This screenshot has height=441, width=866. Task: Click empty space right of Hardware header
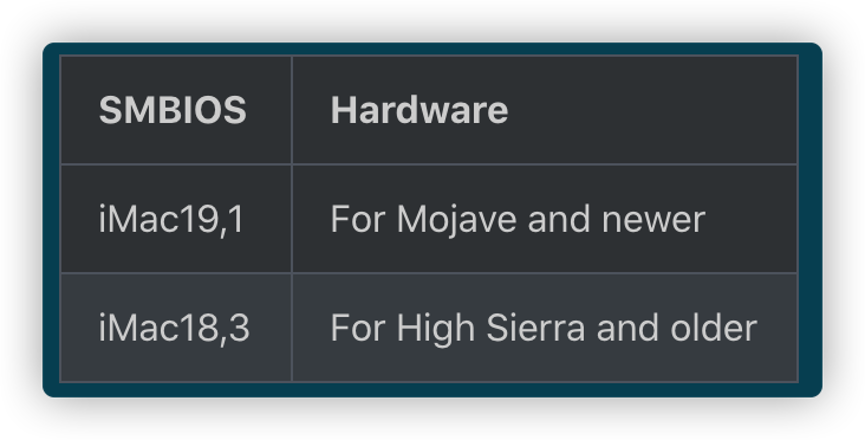coord(652,109)
